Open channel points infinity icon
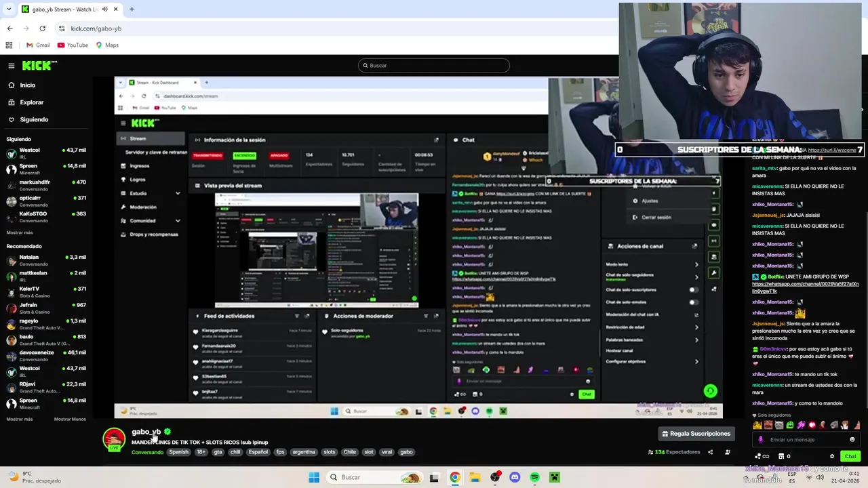This screenshot has width=868, height=488. 762,456
